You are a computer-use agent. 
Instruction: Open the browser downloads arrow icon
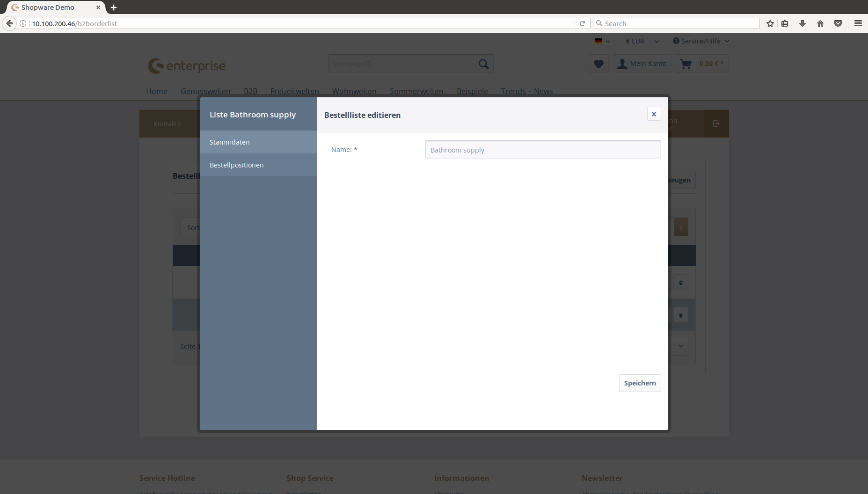click(802, 23)
